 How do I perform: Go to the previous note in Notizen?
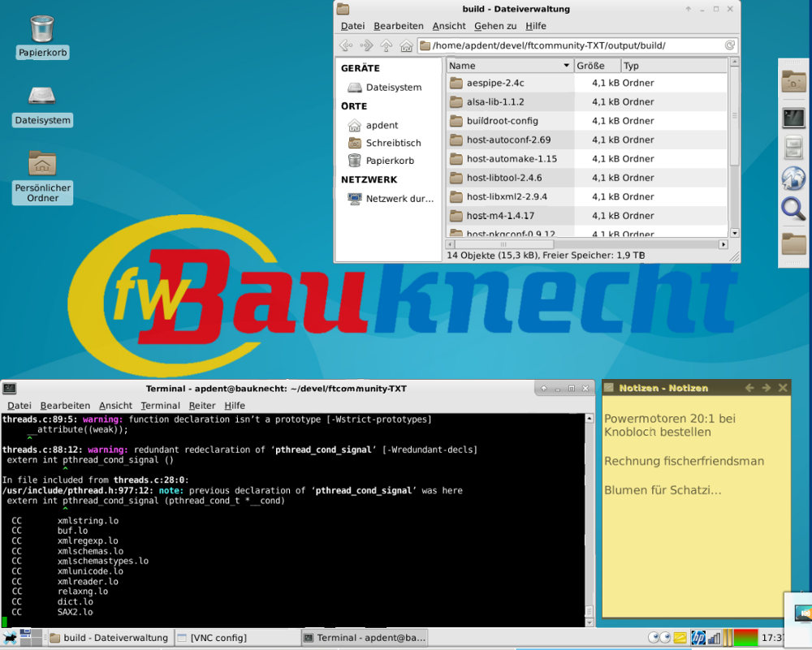point(749,388)
